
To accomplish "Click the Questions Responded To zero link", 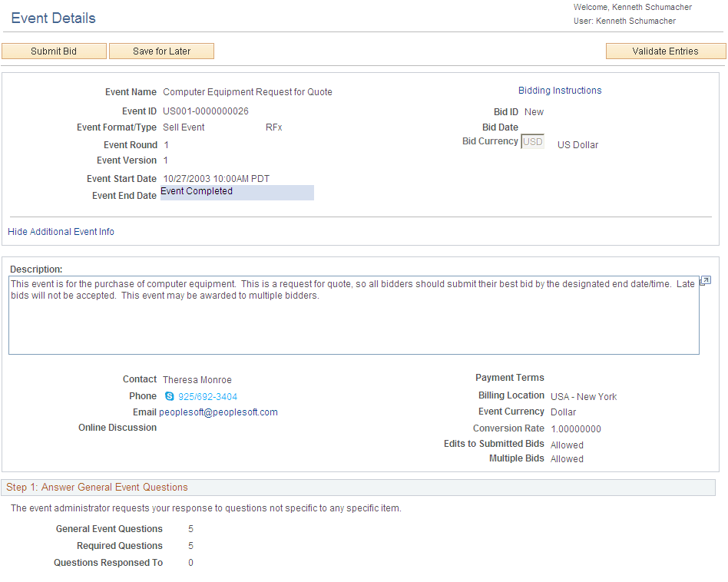I will point(190,562).
